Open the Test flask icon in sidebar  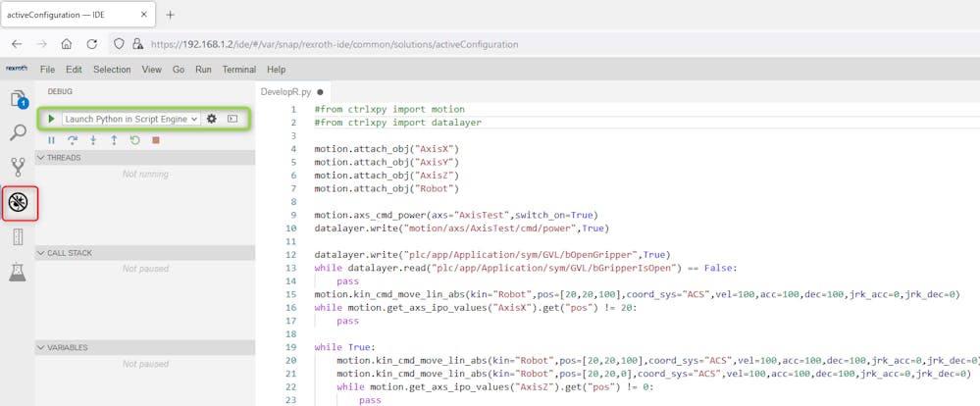19,272
